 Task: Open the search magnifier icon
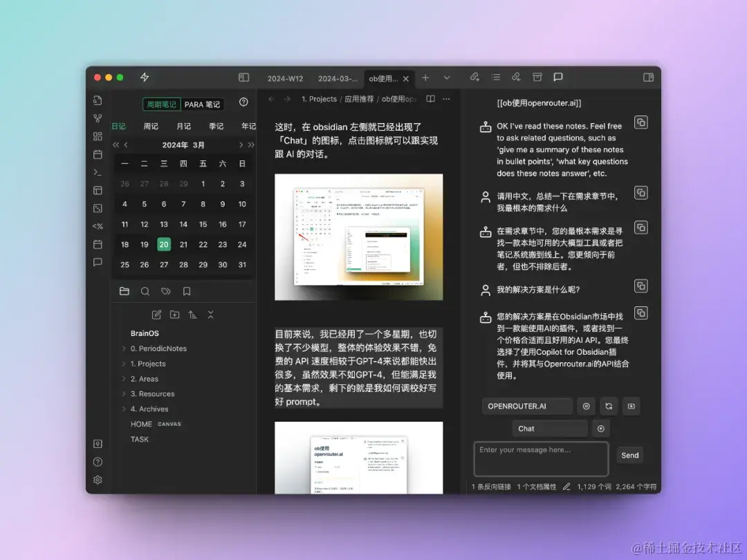pyautogui.click(x=145, y=291)
